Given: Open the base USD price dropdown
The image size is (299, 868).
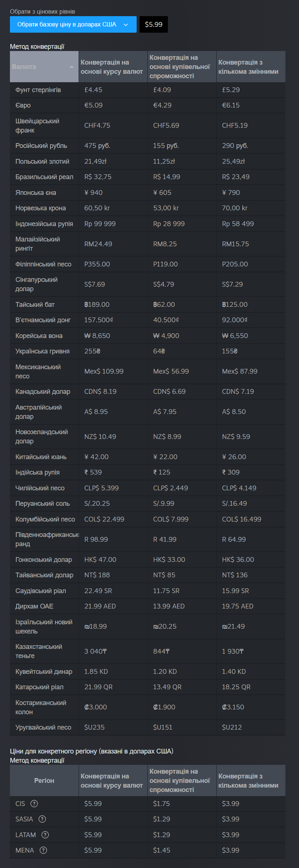Looking at the screenshot, I should (x=73, y=25).
